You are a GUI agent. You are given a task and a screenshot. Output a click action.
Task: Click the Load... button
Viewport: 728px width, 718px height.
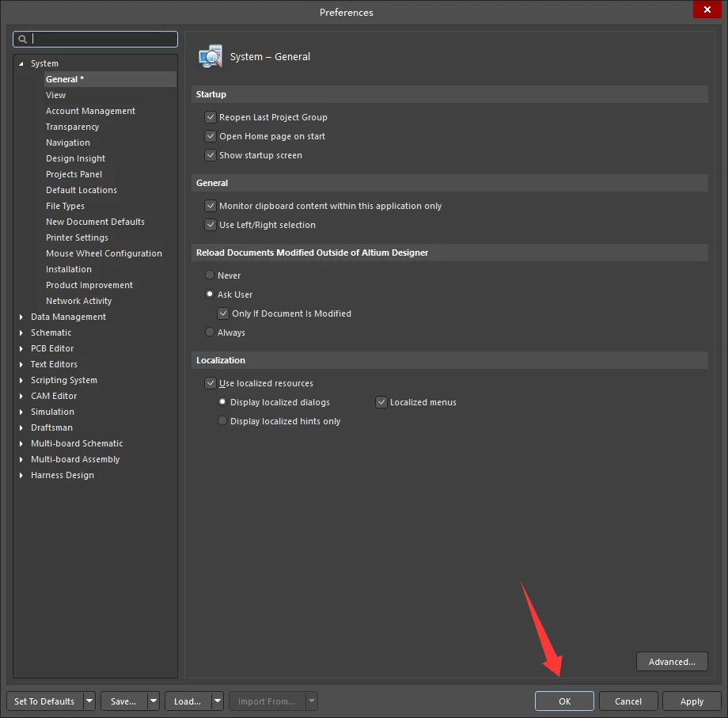[x=188, y=701]
